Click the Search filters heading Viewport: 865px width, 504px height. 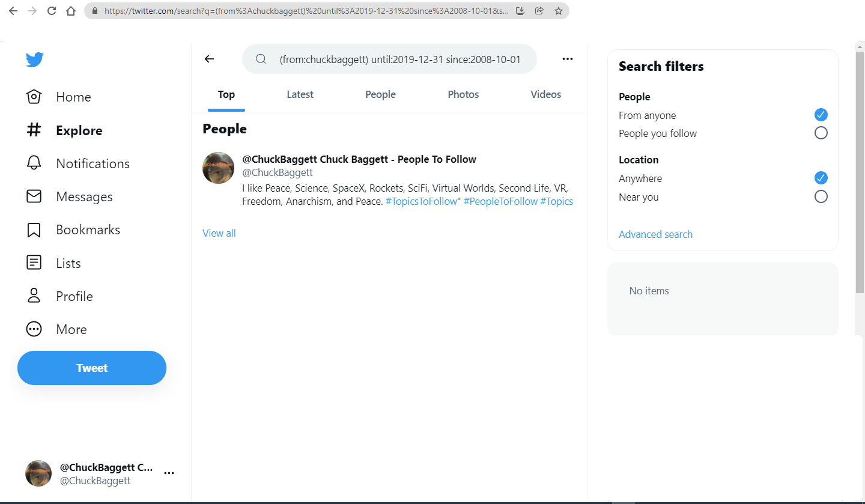(x=661, y=67)
